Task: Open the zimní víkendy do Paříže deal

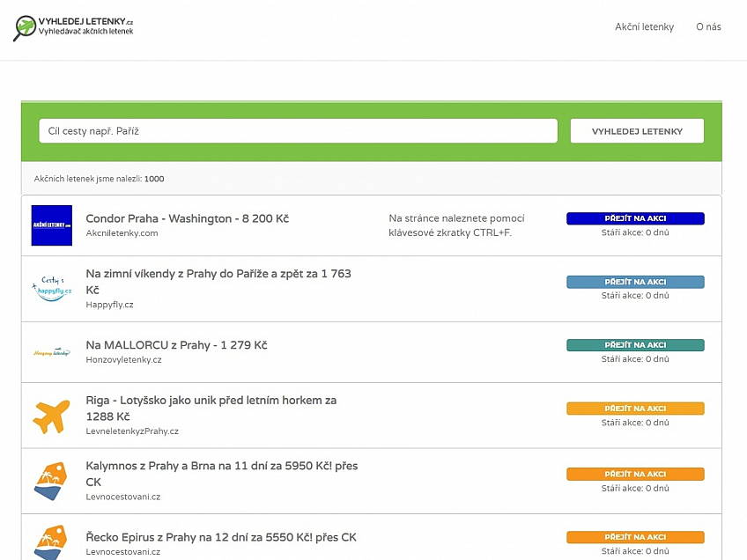Action: 218,282
